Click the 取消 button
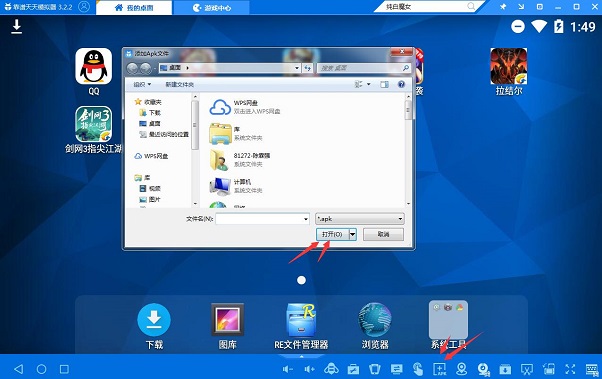The height and width of the screenshot is (379, 602). (x=383, y=234)
